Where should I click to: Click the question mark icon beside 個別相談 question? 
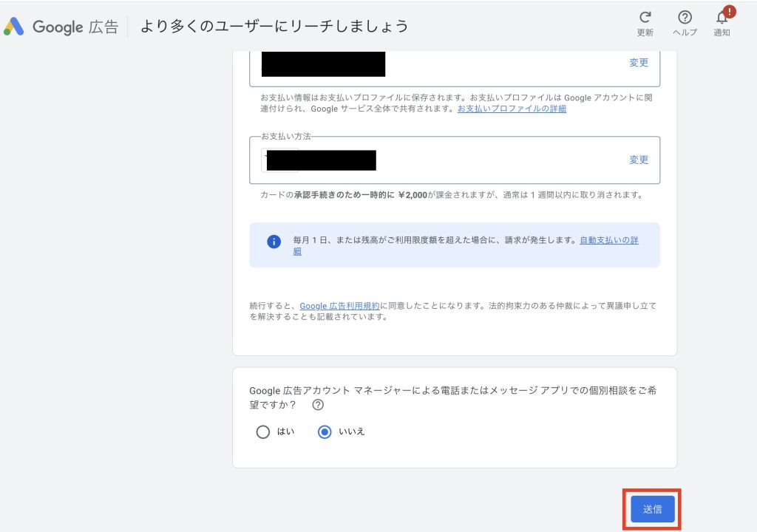click(318, 405)
